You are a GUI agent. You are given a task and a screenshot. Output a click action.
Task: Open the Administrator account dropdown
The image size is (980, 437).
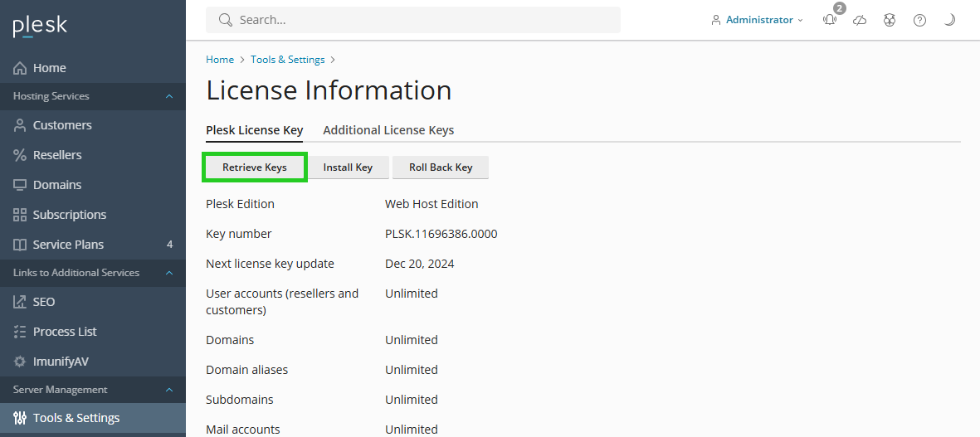pos(758,20)
